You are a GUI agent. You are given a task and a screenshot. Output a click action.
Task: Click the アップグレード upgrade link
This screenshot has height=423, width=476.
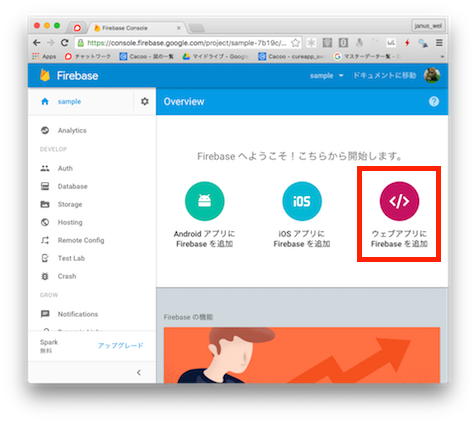click(x=121, y=346)
